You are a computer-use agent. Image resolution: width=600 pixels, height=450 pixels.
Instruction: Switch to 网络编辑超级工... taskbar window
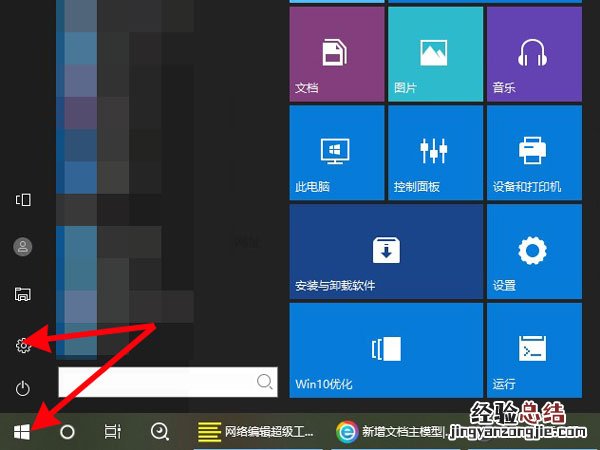click(256, 432)
